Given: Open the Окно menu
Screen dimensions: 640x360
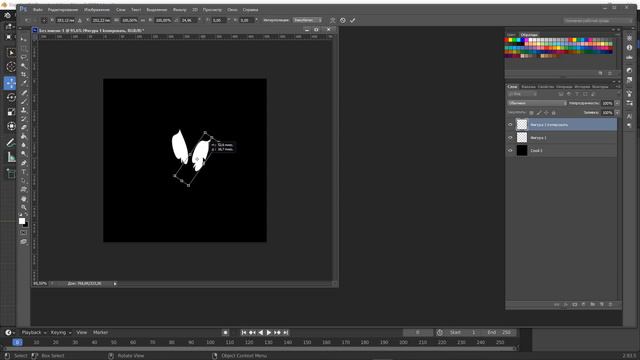Looking at the screenshot, I should point(232,9).
